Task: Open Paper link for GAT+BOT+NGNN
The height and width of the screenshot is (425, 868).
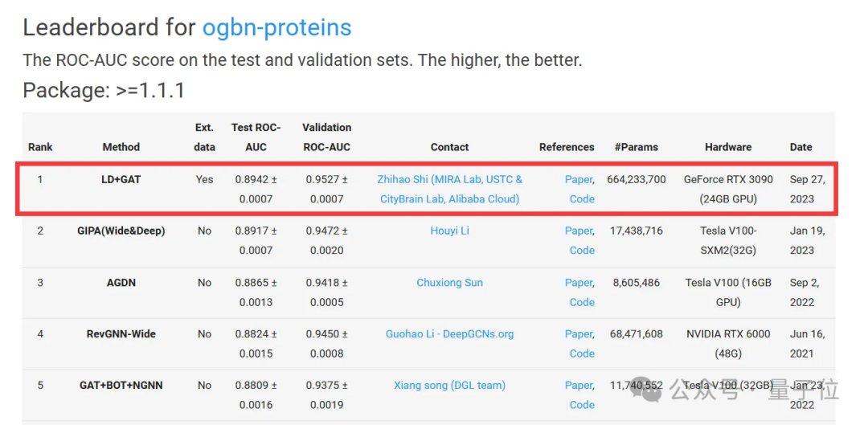Action: click(x=579, y=385)
